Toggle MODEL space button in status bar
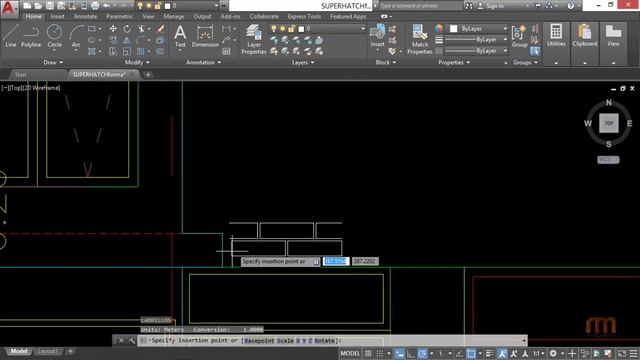The image size is (640, 360). tap(350, 353)
